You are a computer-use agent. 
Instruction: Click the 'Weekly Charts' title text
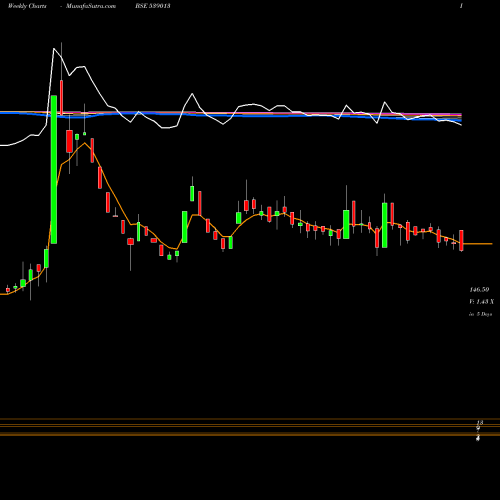pyautogui.click(x=27, y=6)
